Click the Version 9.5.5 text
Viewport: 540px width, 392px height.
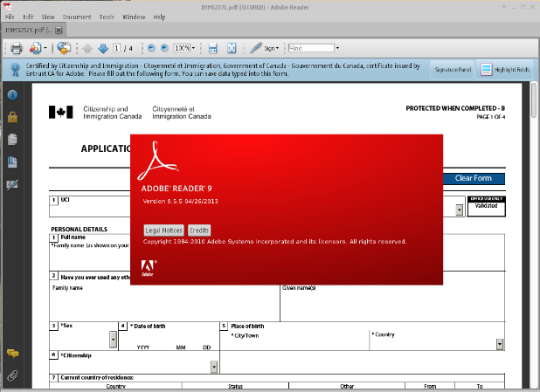pyautogui.click(x=180, y=202)
